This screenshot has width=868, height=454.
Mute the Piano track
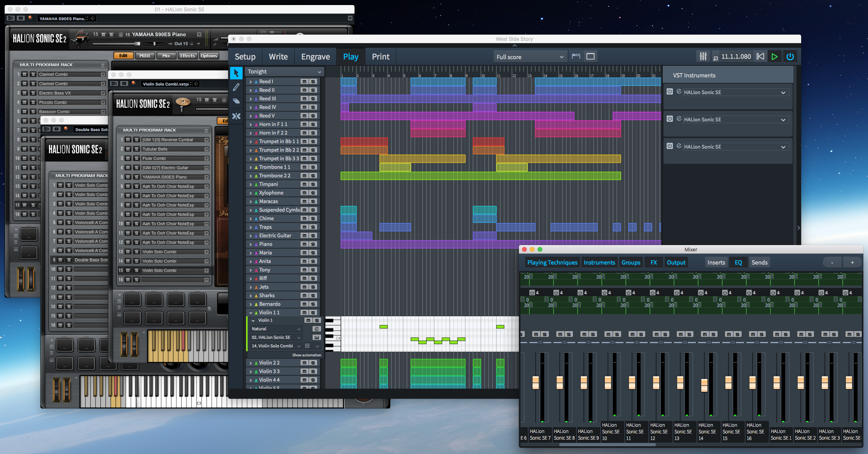(x=304, y=244)
